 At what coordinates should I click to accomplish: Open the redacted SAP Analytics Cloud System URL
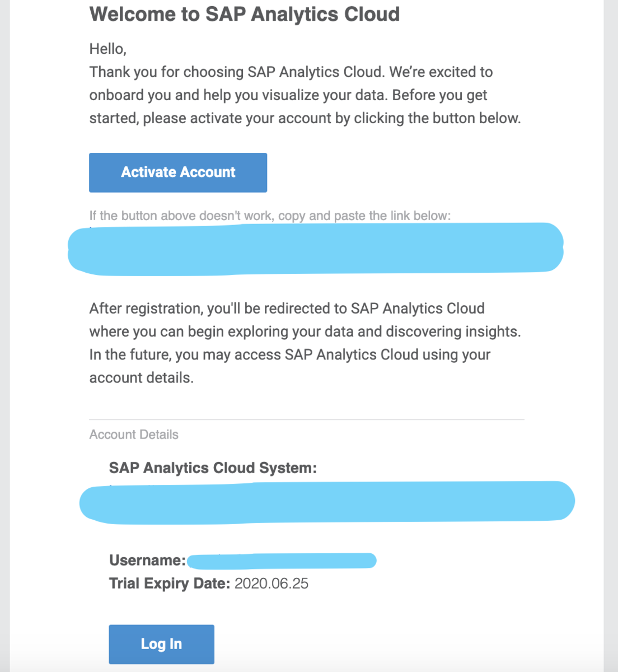(327, 502)
